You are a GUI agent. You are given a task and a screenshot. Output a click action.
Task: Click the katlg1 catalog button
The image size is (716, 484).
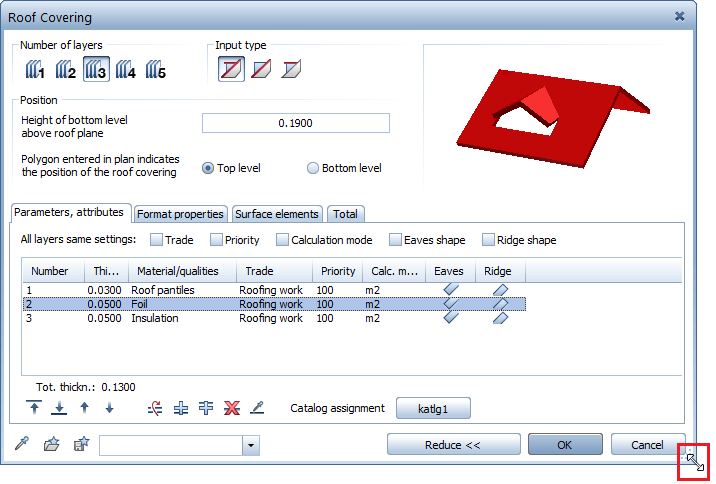(433, 408)
